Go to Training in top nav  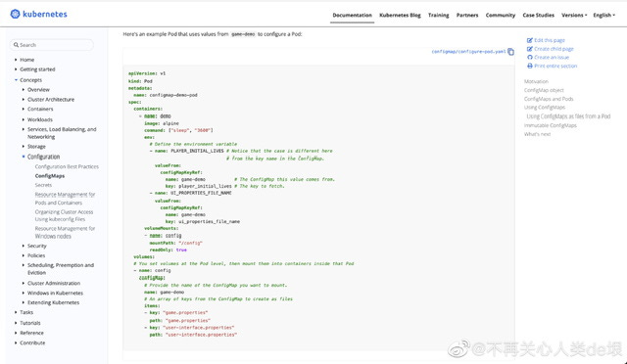coord(438,16)
